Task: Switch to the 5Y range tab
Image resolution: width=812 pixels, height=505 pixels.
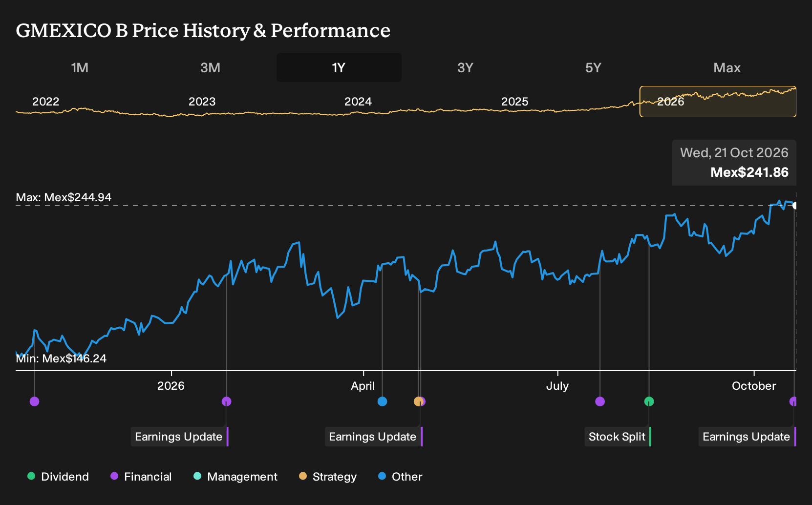Action: [593, 67]
